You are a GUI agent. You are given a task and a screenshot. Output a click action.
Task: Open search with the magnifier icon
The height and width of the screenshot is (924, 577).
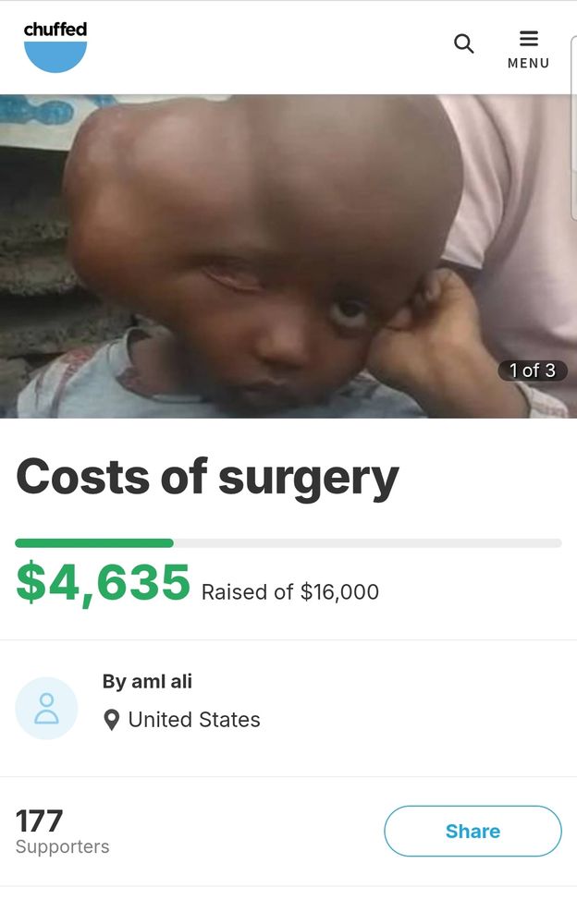(x=463, y=43)
